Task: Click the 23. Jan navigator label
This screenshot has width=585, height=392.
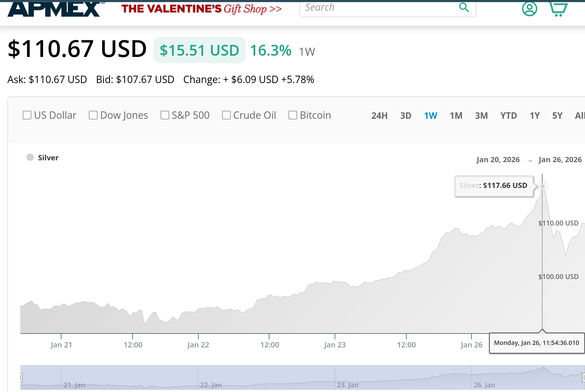Action: pyautogui.click(x=348, y=385)
